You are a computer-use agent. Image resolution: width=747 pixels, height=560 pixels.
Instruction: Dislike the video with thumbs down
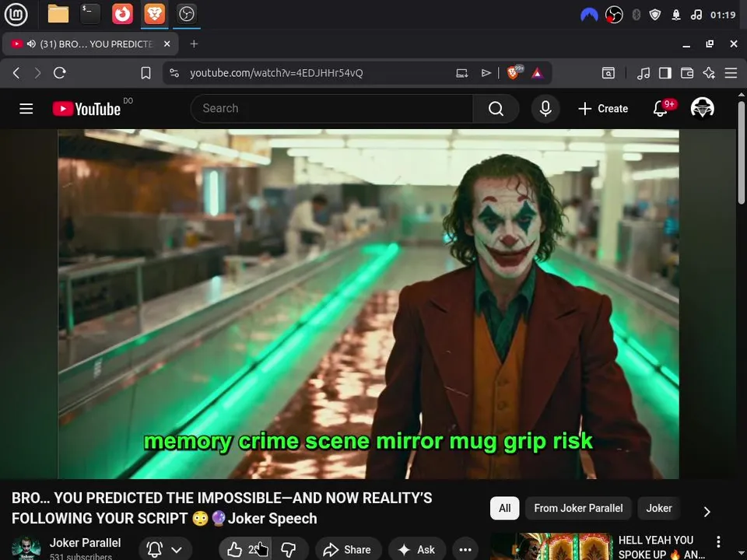(289, 550)
